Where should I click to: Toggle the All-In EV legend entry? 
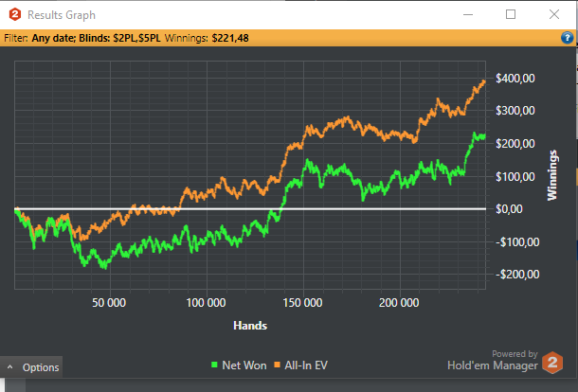point(300,365)
